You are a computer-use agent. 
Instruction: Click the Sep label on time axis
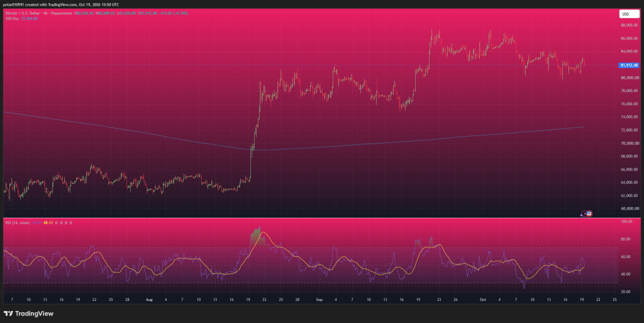pyautogui.click(x=319, y=300)
